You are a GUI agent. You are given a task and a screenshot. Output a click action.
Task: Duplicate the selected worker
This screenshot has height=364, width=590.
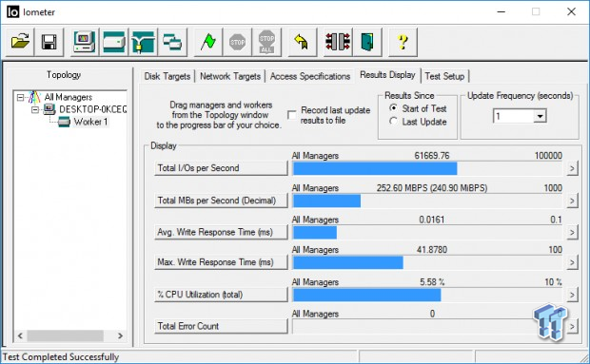[172, 42]
